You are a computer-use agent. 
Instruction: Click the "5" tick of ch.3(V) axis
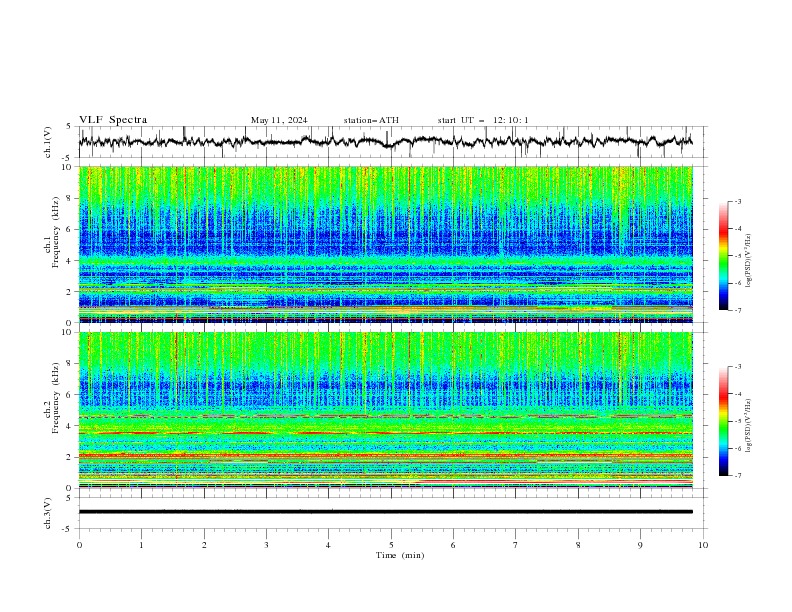[x=69, y=498]
